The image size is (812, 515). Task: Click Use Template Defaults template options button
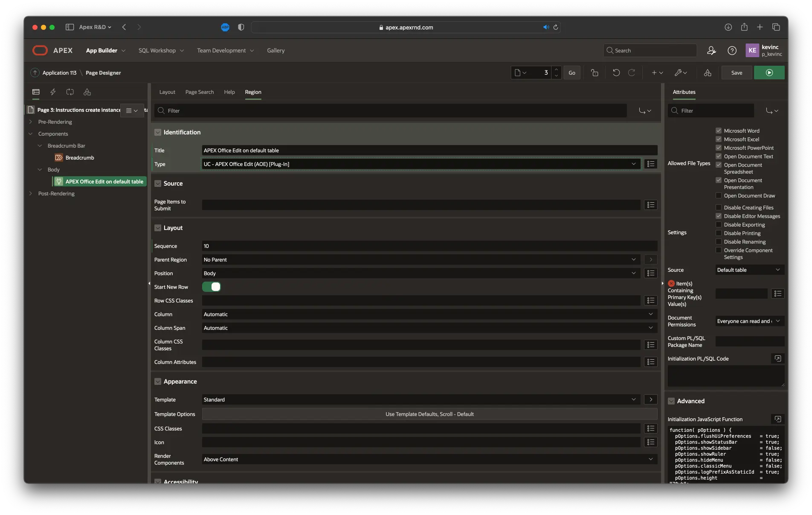(429, 414)
